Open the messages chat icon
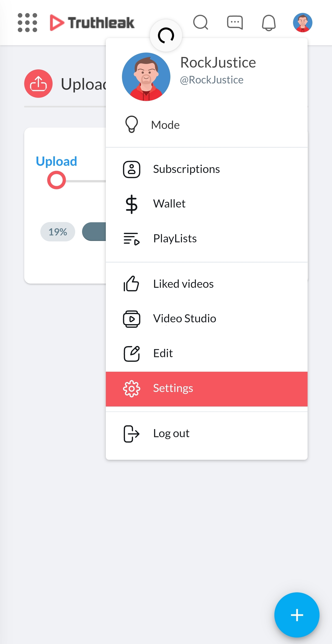Image resolution: width=332 pixels, height=644 pixels. click(x=235, y=23)
